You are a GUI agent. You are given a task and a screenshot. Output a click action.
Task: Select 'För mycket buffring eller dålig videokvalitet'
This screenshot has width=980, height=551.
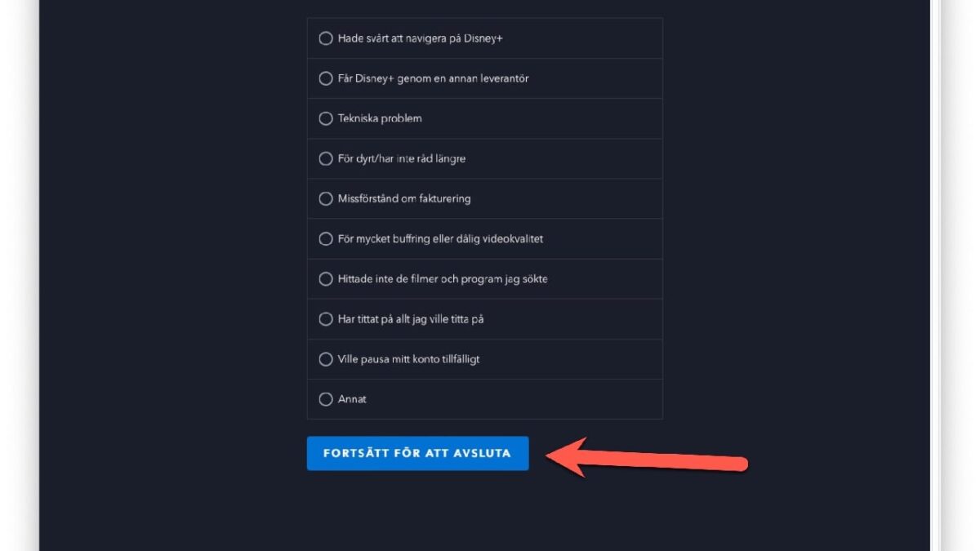click(x=325, y=238)
